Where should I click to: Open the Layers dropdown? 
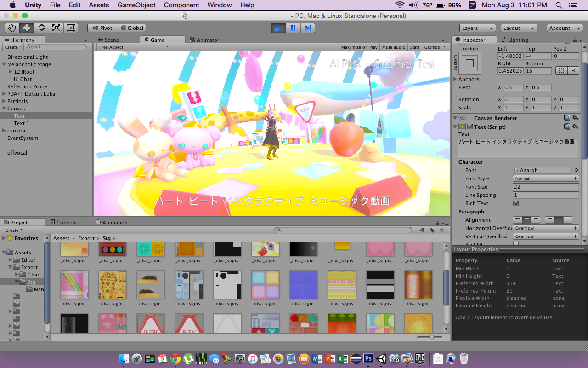(477, 28)
